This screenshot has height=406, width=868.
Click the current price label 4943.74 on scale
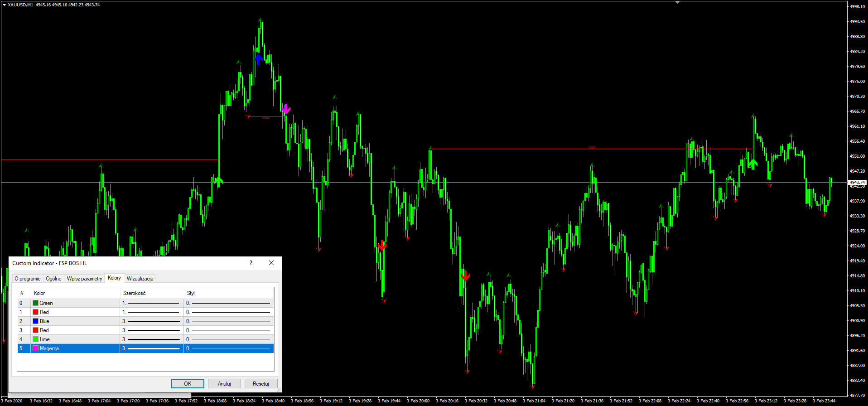tap(857, 182)
